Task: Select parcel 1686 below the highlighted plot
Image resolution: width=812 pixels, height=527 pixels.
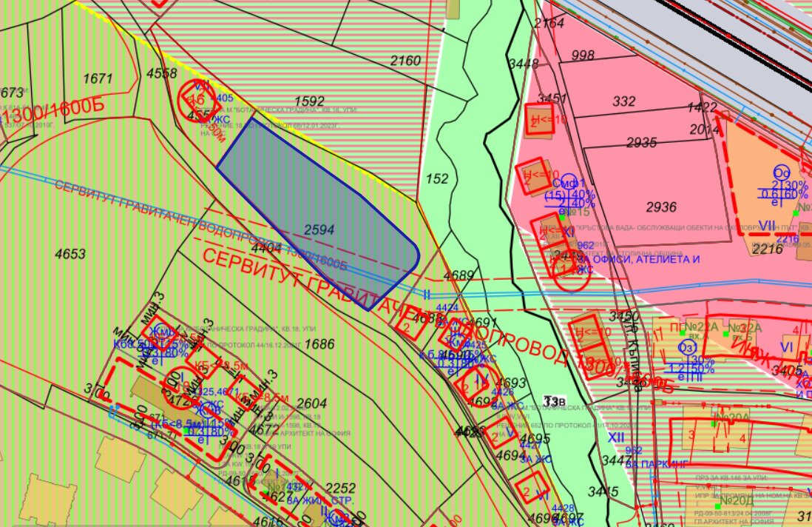Action: tap(320, 343)
